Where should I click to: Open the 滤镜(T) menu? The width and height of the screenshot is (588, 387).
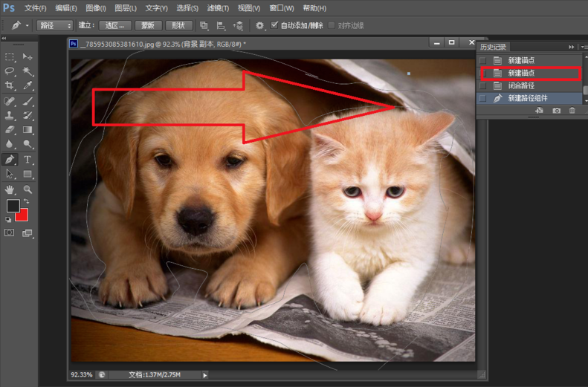[216, 8]
